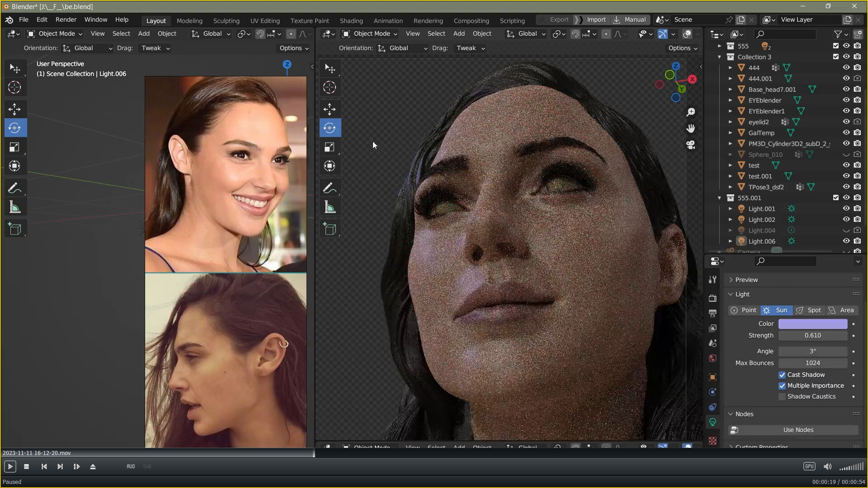Collapse the Collection 3 tree item

pos(720,56)
